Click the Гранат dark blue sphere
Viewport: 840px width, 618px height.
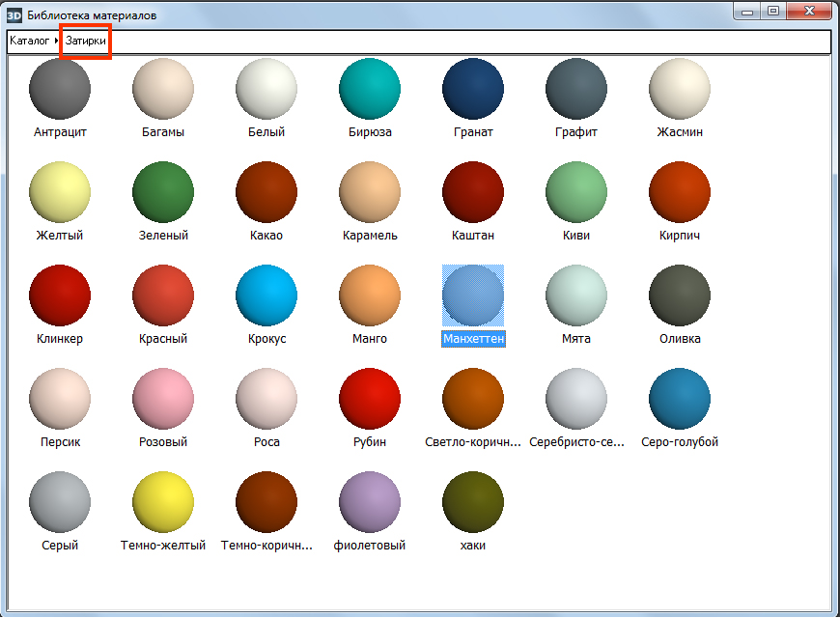(x=473, y=89)
